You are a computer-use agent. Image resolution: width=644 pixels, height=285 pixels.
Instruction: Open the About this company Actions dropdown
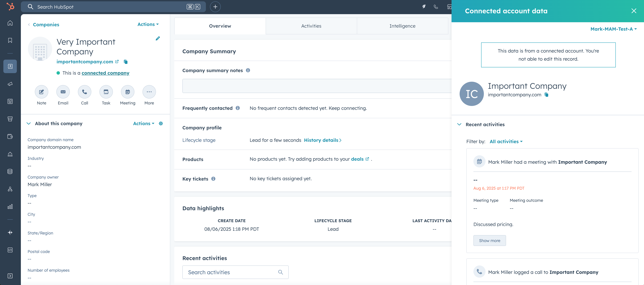pyautogui.click(x=144, y=123)
